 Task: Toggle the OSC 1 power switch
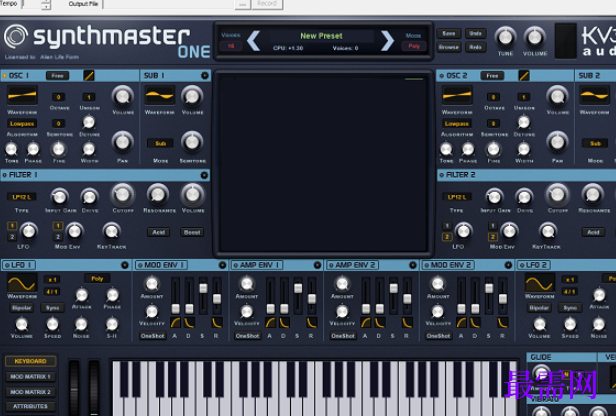(5, 75)
